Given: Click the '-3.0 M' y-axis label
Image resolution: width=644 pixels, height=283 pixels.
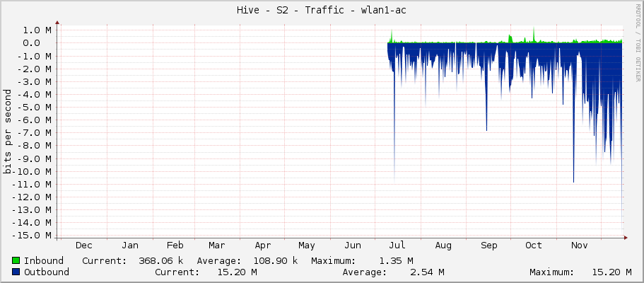Looking at the screenshot, I should tap(35, 81).
